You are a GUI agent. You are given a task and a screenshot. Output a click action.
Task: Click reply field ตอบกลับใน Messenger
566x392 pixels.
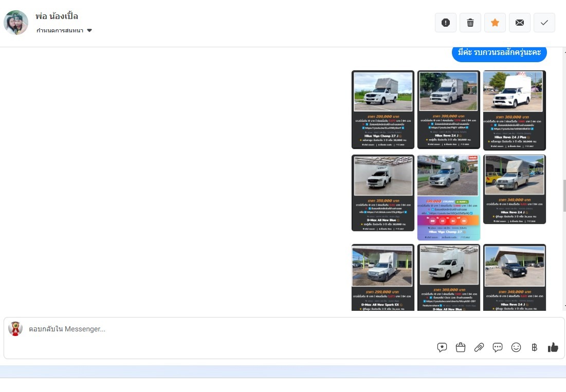click(x=206, y=329)
